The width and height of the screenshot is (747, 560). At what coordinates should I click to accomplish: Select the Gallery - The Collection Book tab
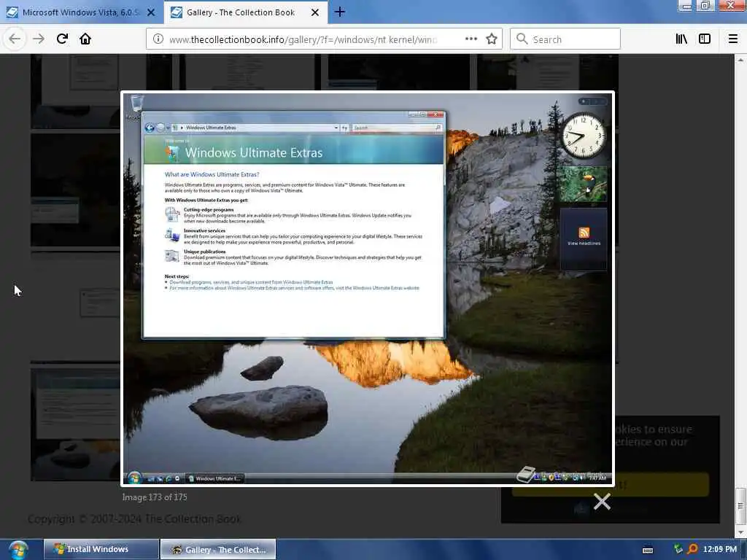pos(245,12)
